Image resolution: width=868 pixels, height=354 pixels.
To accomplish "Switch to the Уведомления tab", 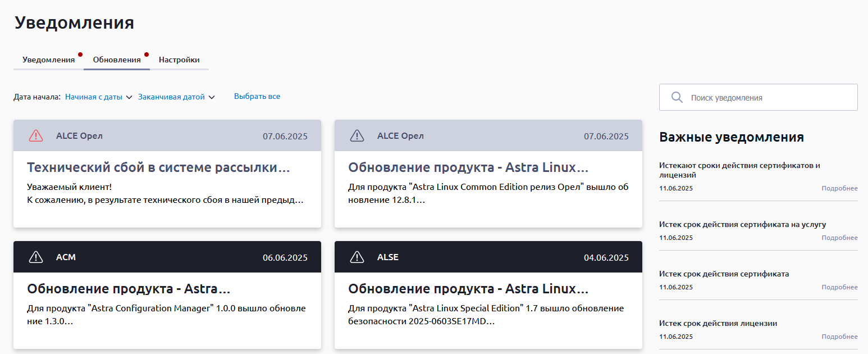I will click(x=48, y=60).
